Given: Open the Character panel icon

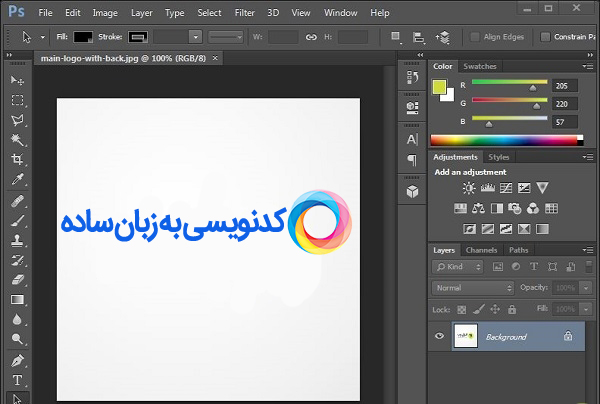Looking at the screenshot, I should (x=412, y=139).
